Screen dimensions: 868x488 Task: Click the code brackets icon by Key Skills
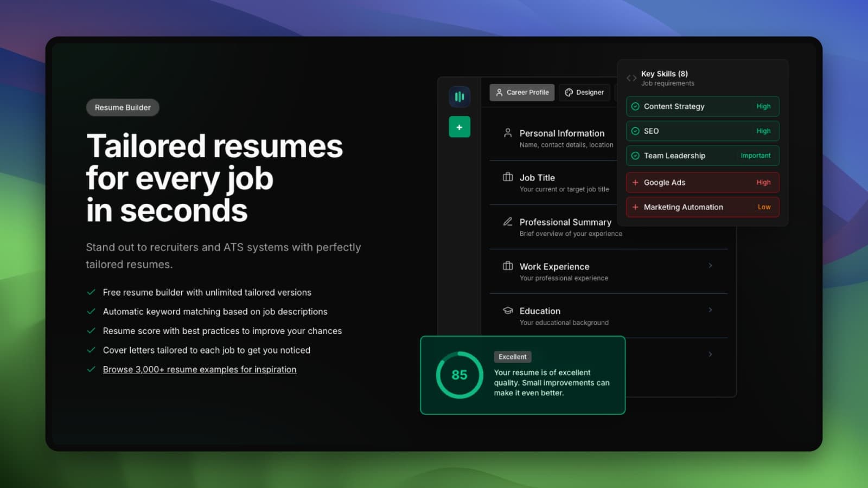[x=631, y=78]
